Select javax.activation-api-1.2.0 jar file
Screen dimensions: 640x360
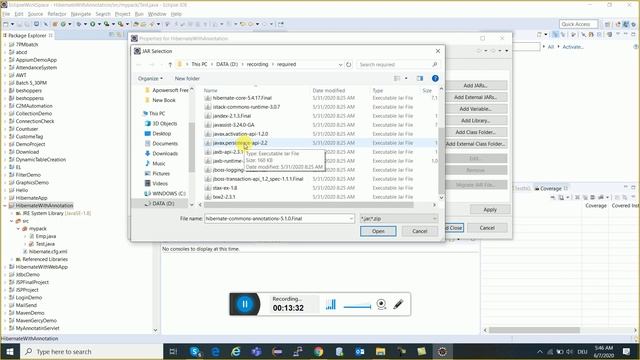pos(240,134)
